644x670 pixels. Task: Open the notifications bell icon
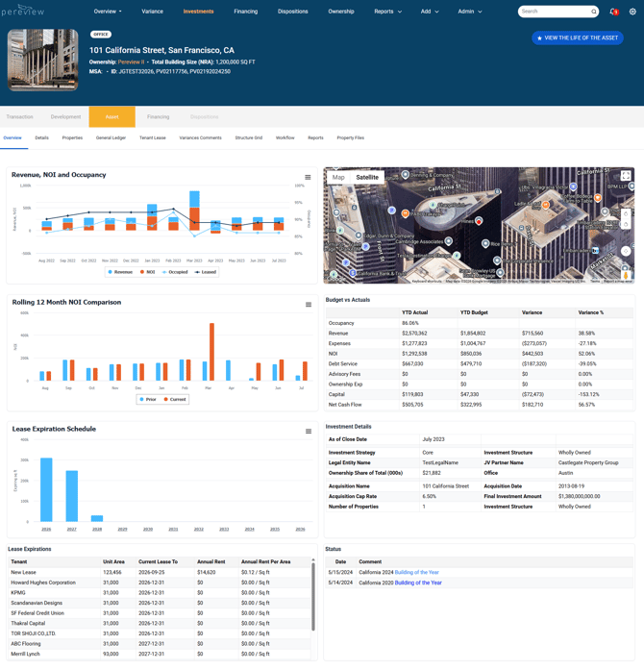(614, 12)
